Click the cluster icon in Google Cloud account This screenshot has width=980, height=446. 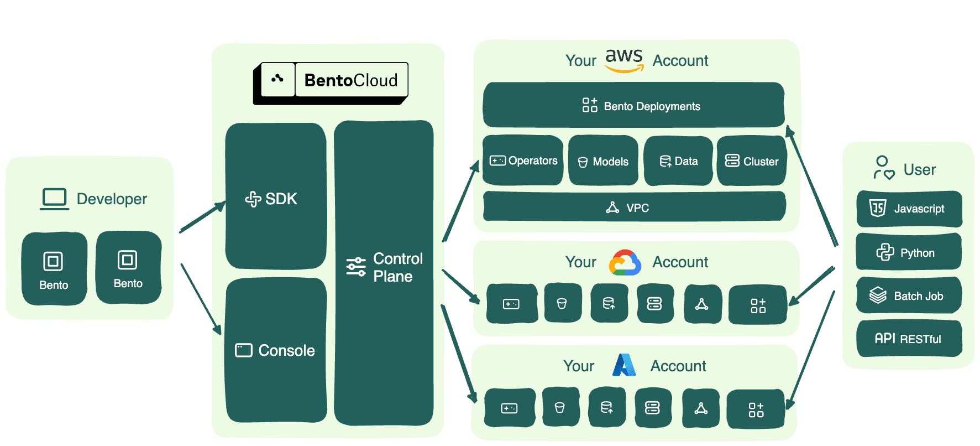(x=654, y=304)
